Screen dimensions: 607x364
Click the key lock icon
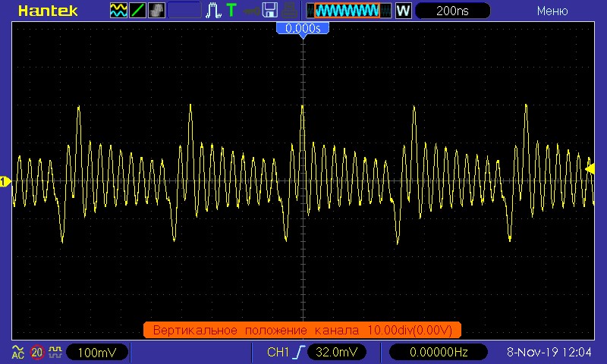coord(251,11)
